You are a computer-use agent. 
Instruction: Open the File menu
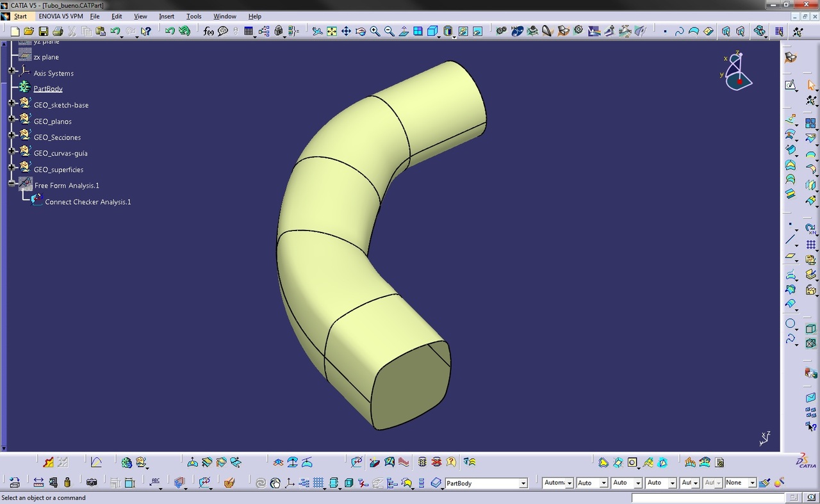95,16
